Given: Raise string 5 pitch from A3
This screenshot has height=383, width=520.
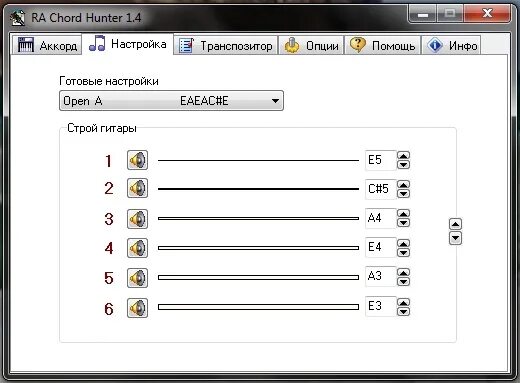Looking at the screenshot, I should 403,273.
